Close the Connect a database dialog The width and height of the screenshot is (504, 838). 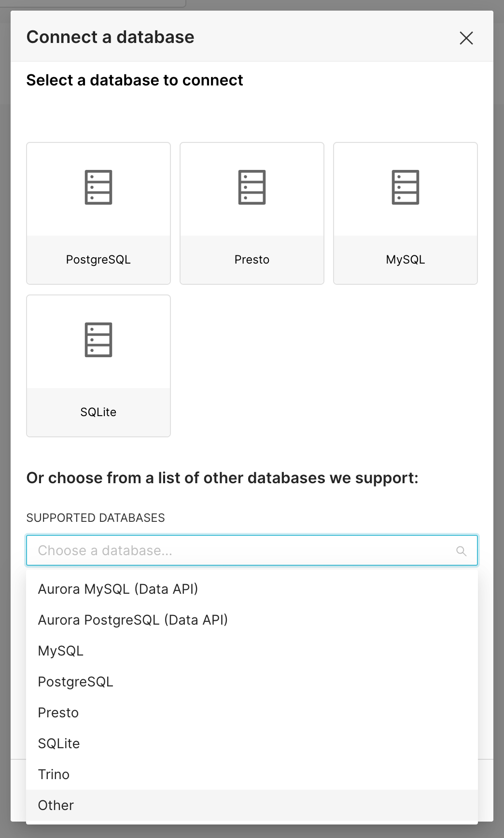click(466, 38)
